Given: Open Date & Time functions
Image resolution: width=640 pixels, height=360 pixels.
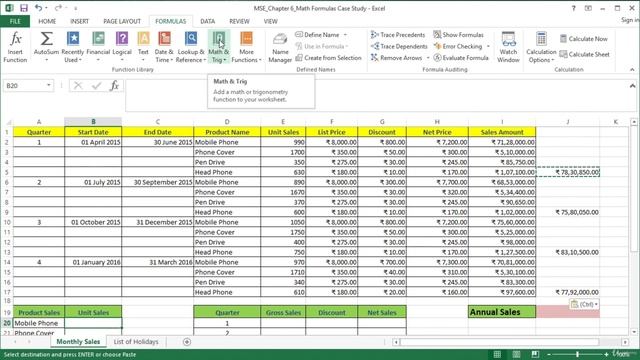Looking at the screenshot, I should tap(164, 47).
